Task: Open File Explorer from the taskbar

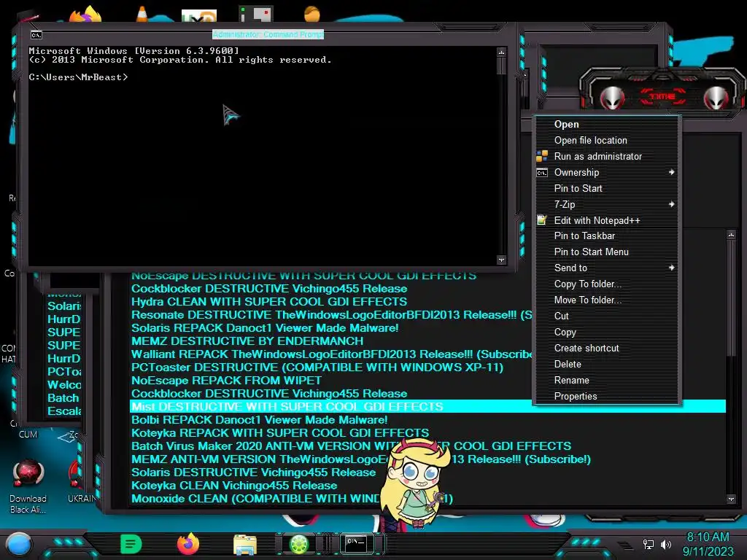Action: pyautogui.click(x=245, y=544)
